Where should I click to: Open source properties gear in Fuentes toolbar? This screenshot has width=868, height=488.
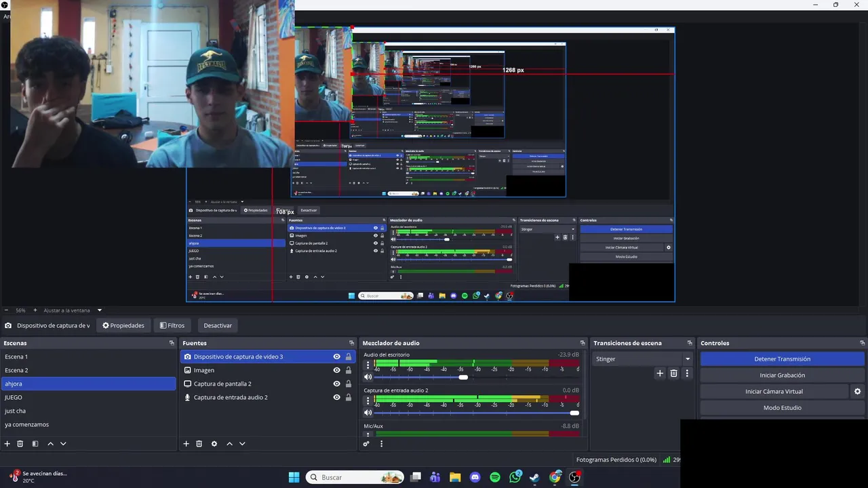214,444
